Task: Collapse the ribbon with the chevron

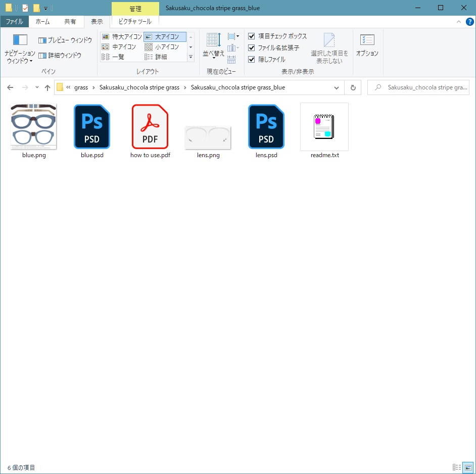Action: (459, 22)
